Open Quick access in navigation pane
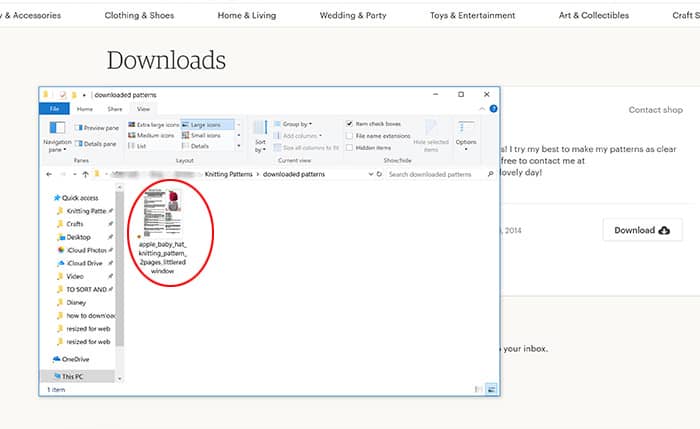This screenshot has width=700, height=429. tap(76, 198)
